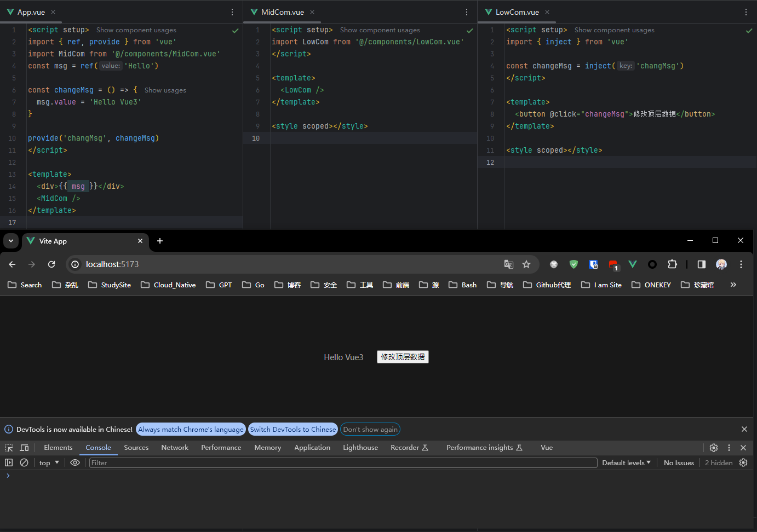Open the Cloud_Native bookmarks folder
The image size is (757, 532).
coord(168,285)
